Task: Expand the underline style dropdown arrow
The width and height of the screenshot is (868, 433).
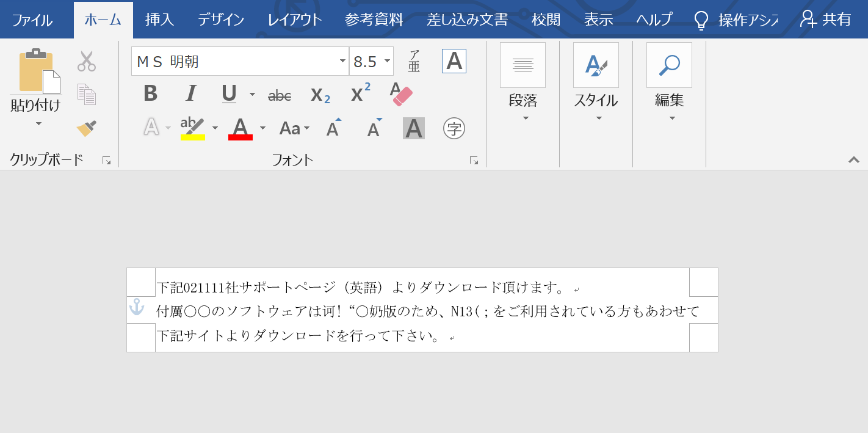Action: [x=252, y=94]
